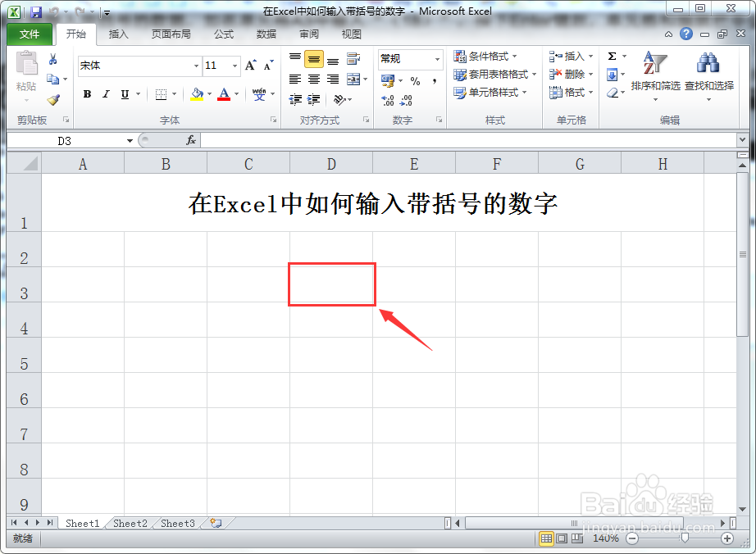The width and height of the screenshot is (756, 554).
Task: Click the Paste clipboard icon
Action: click(x=26, y=64)
